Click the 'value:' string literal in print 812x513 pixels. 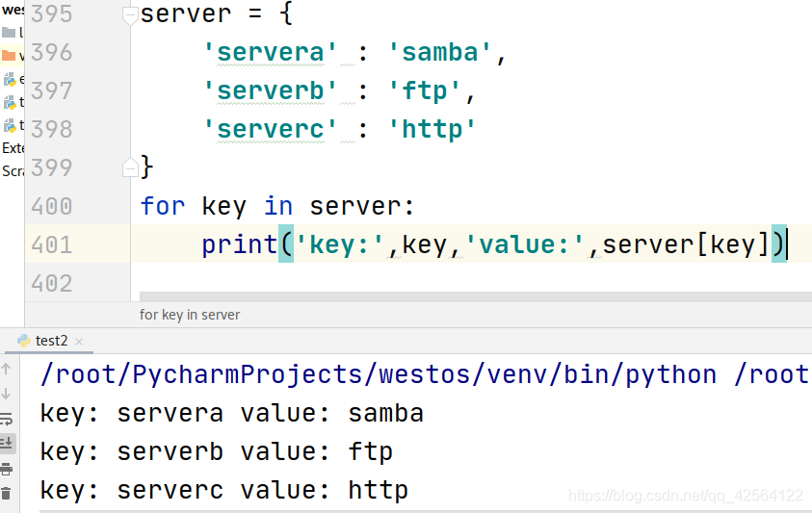point(525,244)
